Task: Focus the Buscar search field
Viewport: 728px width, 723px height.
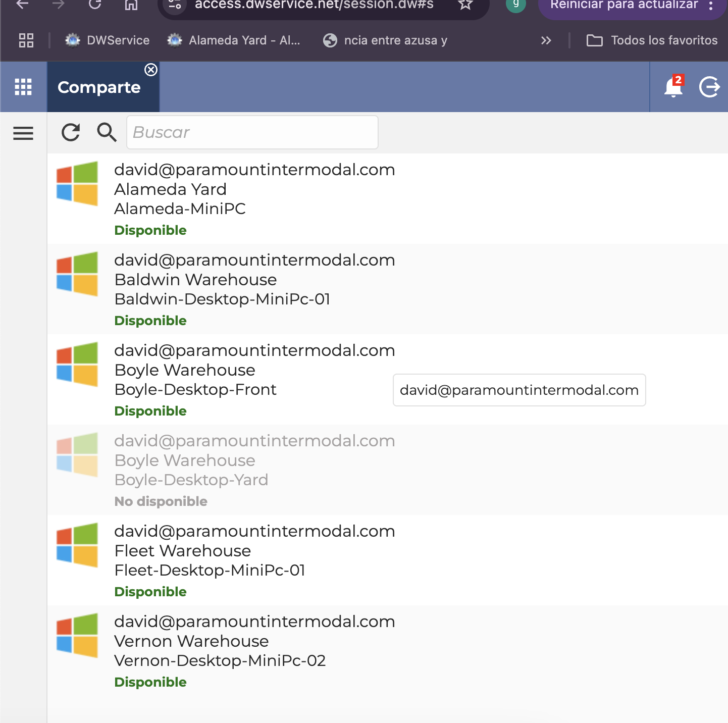Action: (x=252, y=132)
